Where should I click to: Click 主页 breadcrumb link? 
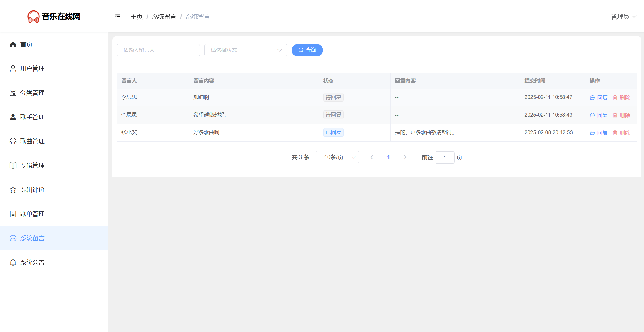(136, 17)
